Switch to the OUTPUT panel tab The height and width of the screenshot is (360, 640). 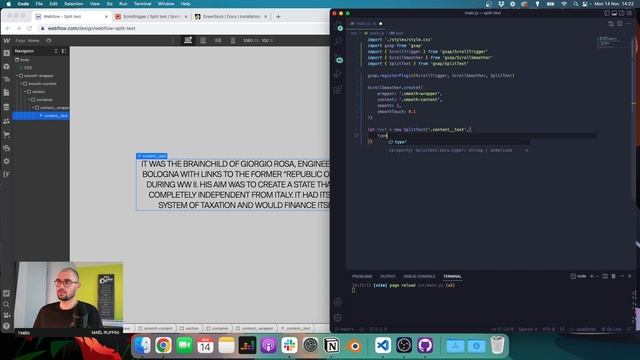[388, 276]
